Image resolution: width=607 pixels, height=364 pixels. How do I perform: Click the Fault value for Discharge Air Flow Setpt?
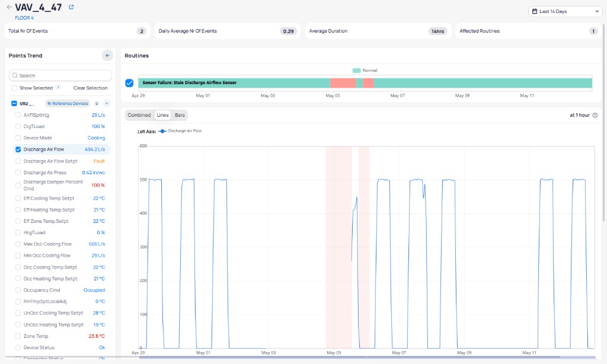99,161
